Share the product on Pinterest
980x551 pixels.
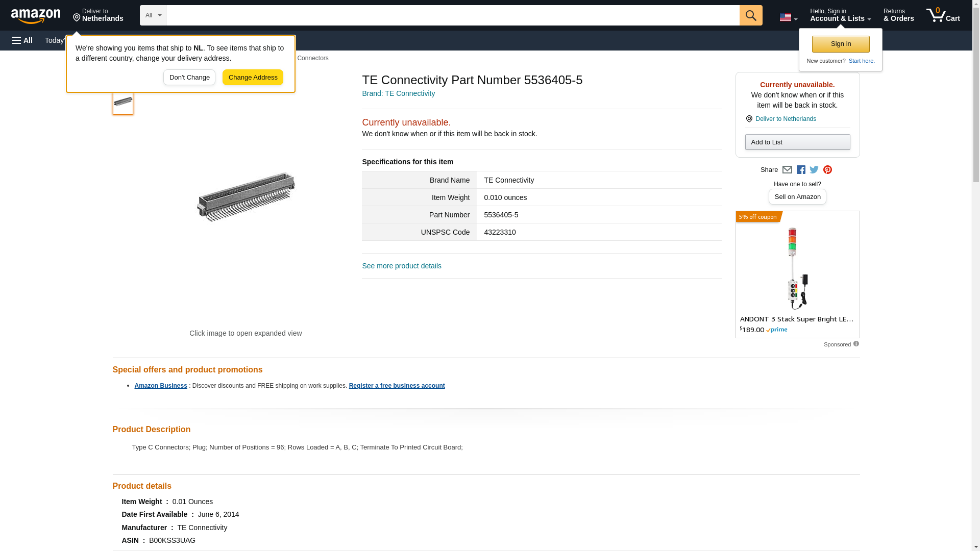[827, 170]
